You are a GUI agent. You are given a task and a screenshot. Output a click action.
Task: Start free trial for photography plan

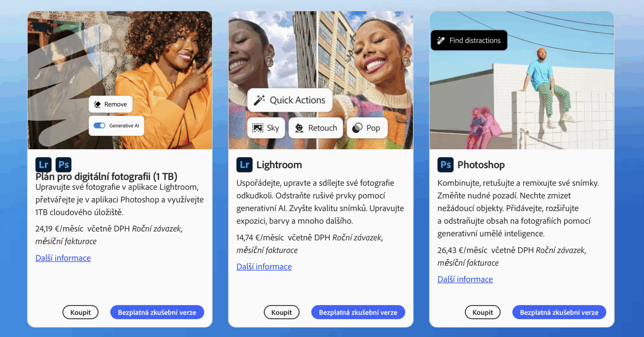coord(157,312)
